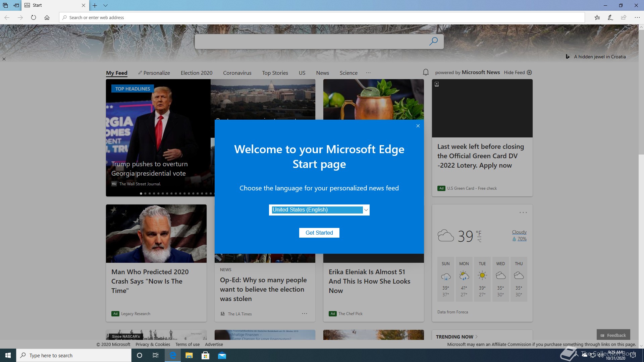Viewport: 644px width, 362px height.
Task: Open the US news tab
Action: click(x=302, y=73)
